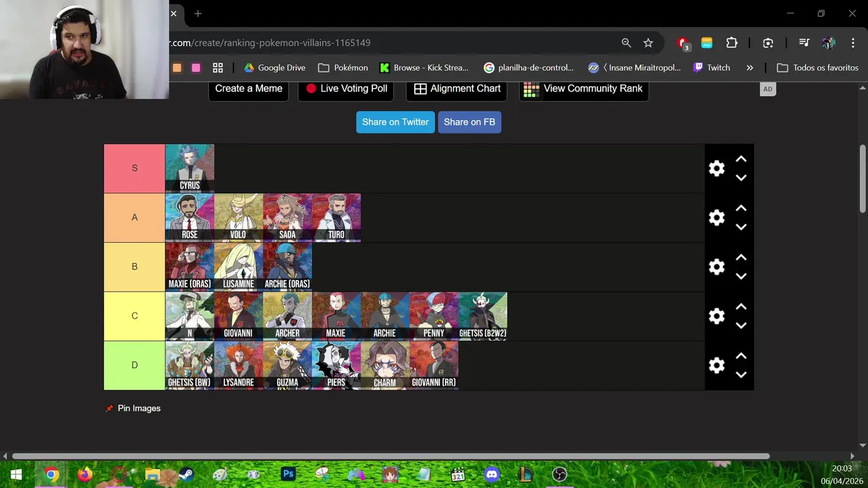
Task: Open Photoshop from the taskbar
Action: (x=288, y=474)
